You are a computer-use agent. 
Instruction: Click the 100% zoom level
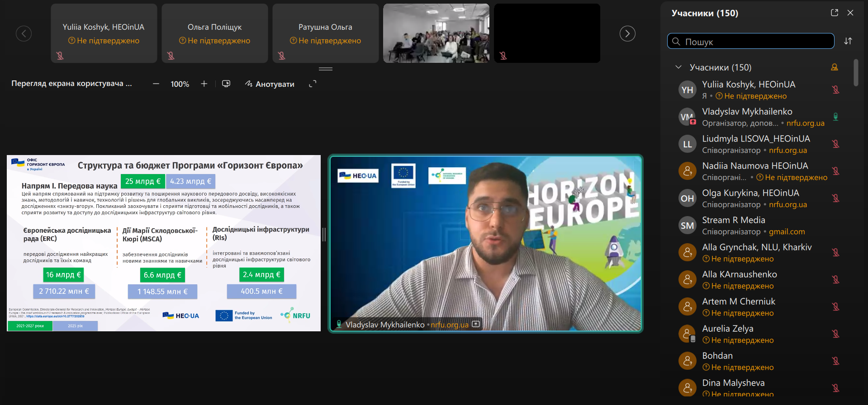180,84
